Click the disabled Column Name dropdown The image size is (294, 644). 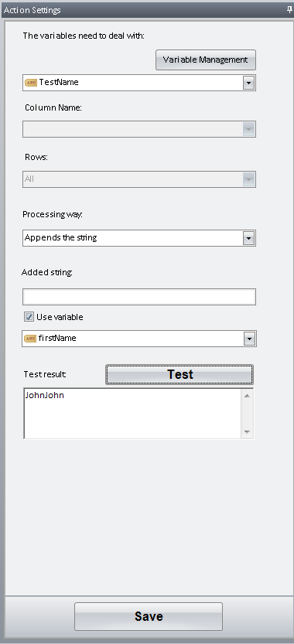139,129
